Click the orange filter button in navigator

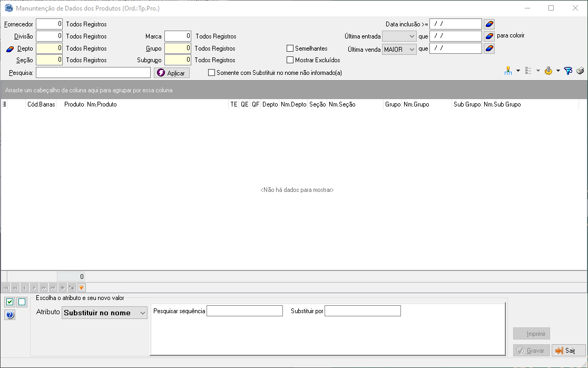click(81, 288)
